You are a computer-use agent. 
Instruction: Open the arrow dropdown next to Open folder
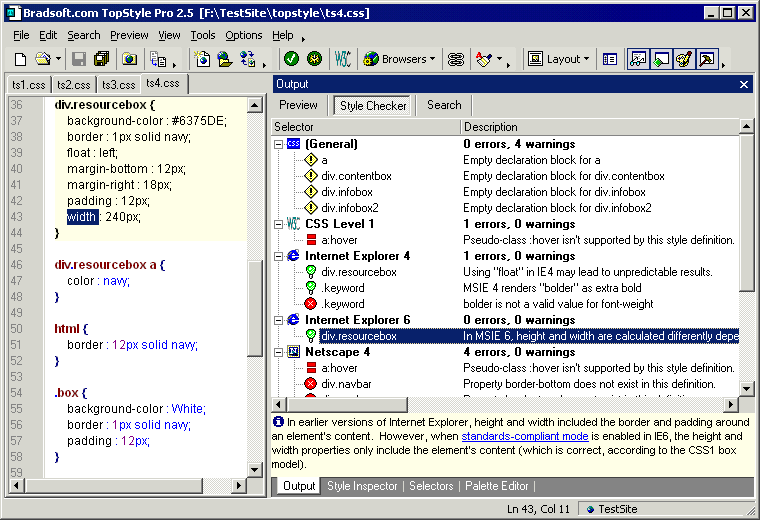[x=58, y=59]
